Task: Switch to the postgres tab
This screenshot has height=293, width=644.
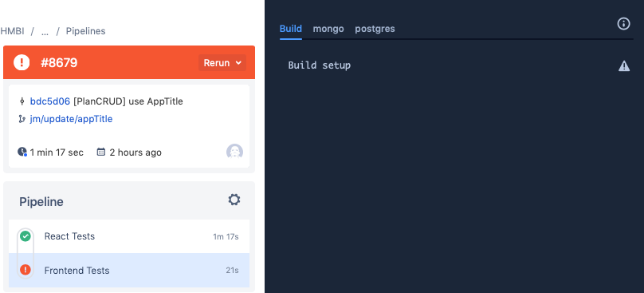Action: coord(375,29)
